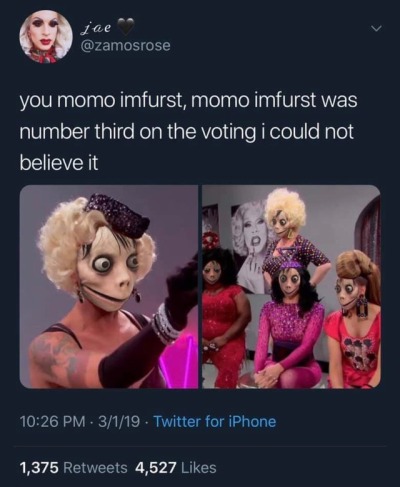The image size is (400, 487).
Task: Click the black heart emoji beside jae
Action: click(x=127, y=24)
